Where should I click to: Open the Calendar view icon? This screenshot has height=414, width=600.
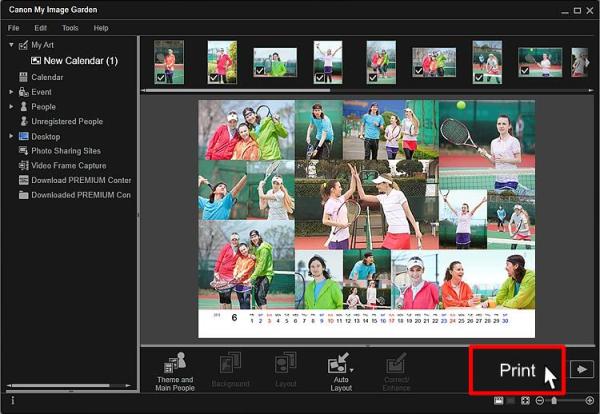24,77
